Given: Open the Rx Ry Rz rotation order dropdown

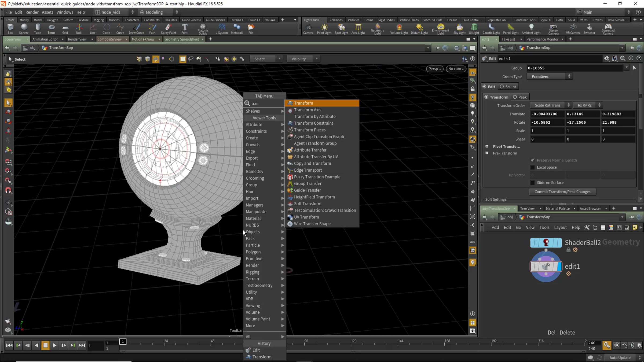Looking at the screenshot, I should [588, 105].
